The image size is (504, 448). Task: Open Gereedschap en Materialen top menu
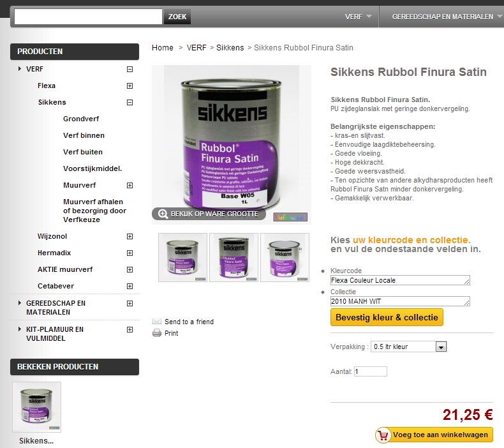tap(447, 17)
